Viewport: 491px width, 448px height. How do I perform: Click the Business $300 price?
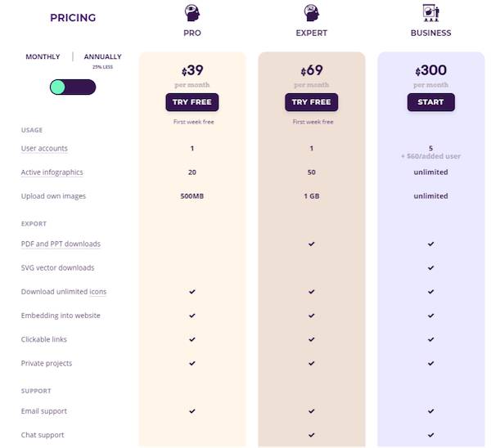430,72
